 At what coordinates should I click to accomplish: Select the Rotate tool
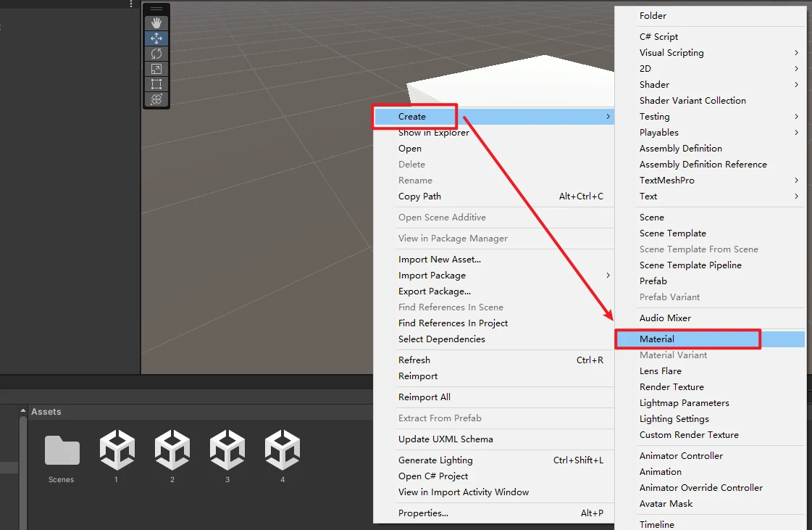coord(156,54)
